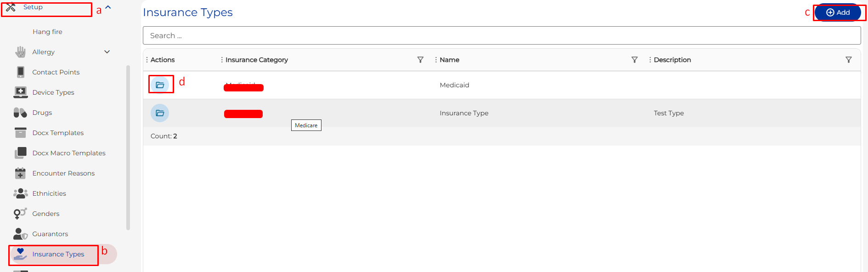Click the Drugs pills icon
868x272 pixels.
click(20, 113)
